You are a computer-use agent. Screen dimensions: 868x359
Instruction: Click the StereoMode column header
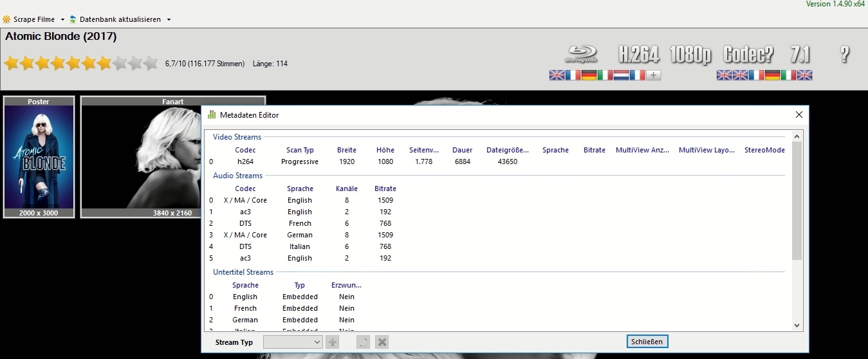coord(764,150)
